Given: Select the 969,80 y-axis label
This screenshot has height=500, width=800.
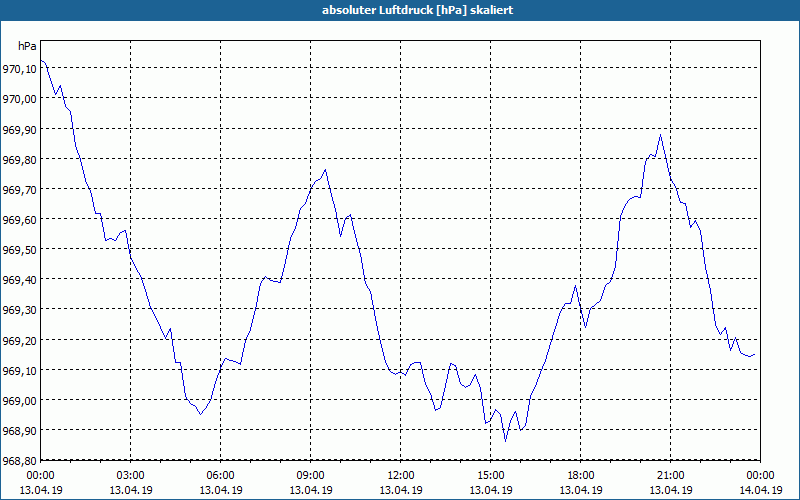Looking at the screenshot, I should (x=19, y=159).
